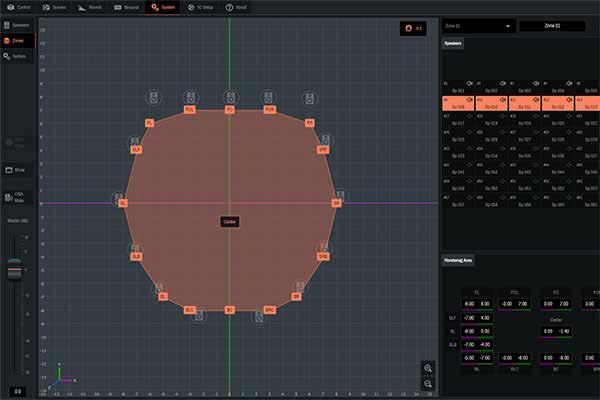This screenshot has height=400, width=600.
Task: Click SL X value -8.00 field
Action: [469, 331]
